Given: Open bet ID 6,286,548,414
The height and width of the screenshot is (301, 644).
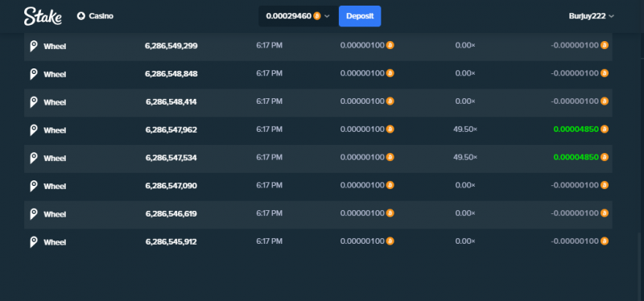Looking at the screenshot, I should (x=171, y=102).
